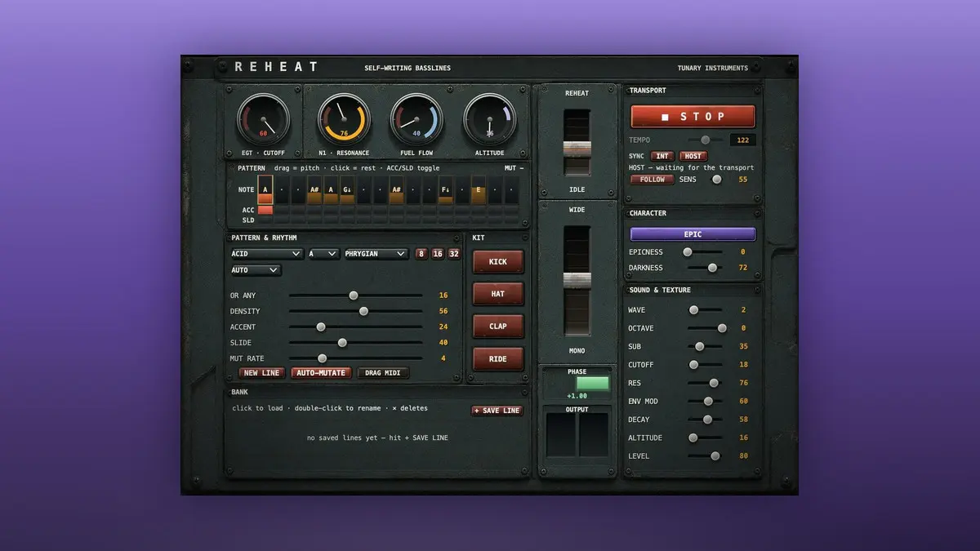Viewport: 980px width, 551px height.
Task: Open the Auto dropdown
Action: pos(256,270)
